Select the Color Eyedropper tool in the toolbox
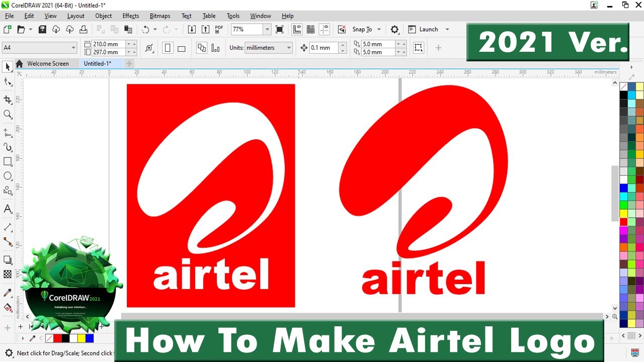 pyautogui.click(x=8, y=293)
